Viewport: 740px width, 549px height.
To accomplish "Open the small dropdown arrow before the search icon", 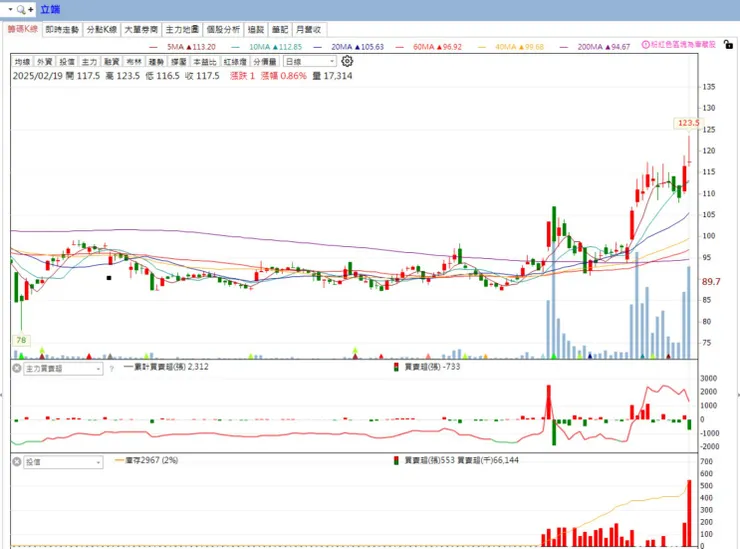I will (10, 9).
